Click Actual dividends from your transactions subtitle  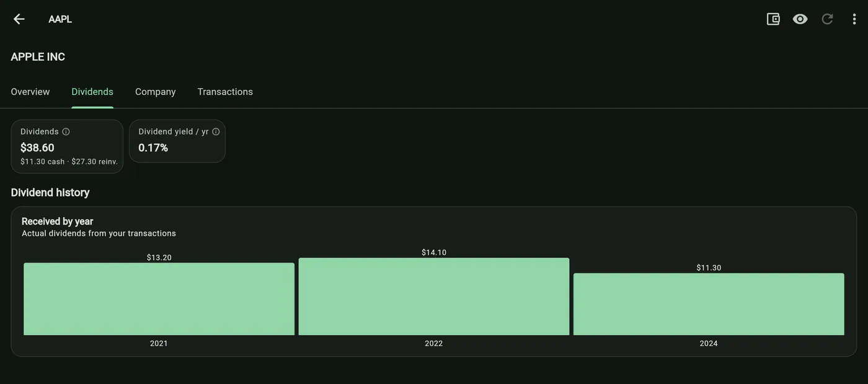[99, 234]
